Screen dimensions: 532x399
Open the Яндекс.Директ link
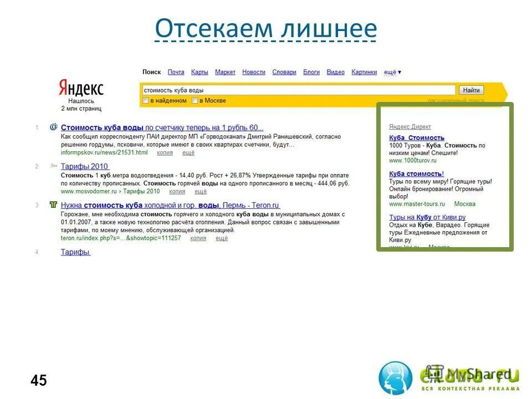(x=410, y=126)
